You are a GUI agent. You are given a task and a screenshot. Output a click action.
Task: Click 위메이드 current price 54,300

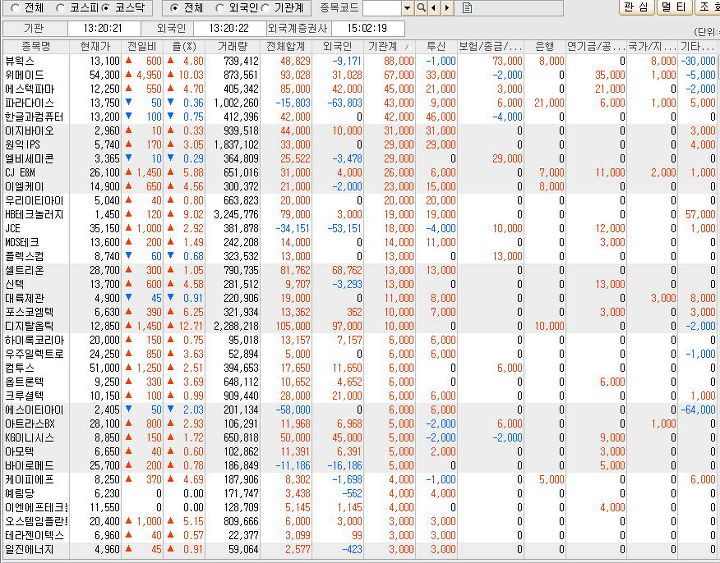[104, 75]
